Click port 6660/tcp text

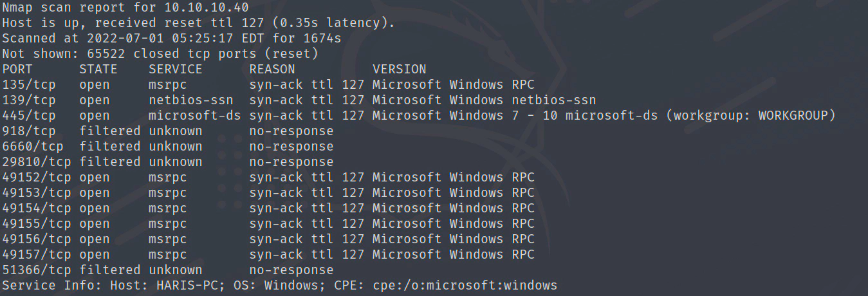coord(33,147)
